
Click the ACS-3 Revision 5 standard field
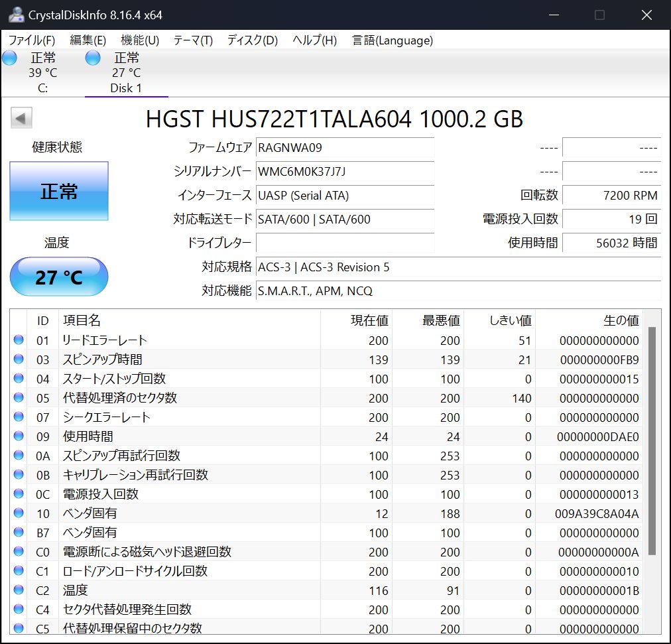pyautogui.click(x=459, y=267)
